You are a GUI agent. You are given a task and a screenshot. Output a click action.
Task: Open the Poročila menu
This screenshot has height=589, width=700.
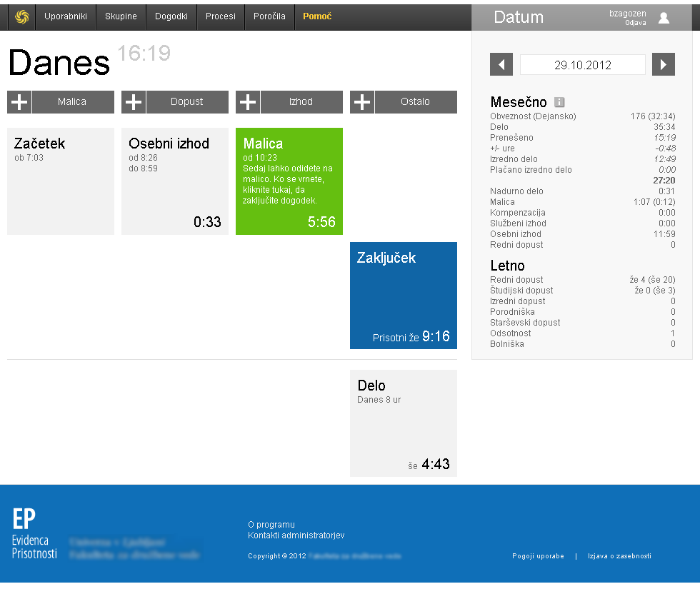(269, 16)
